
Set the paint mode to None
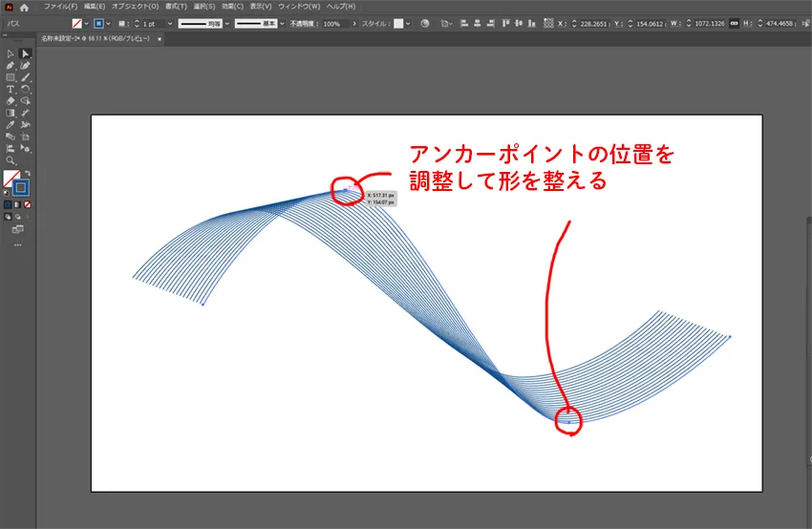27,204
